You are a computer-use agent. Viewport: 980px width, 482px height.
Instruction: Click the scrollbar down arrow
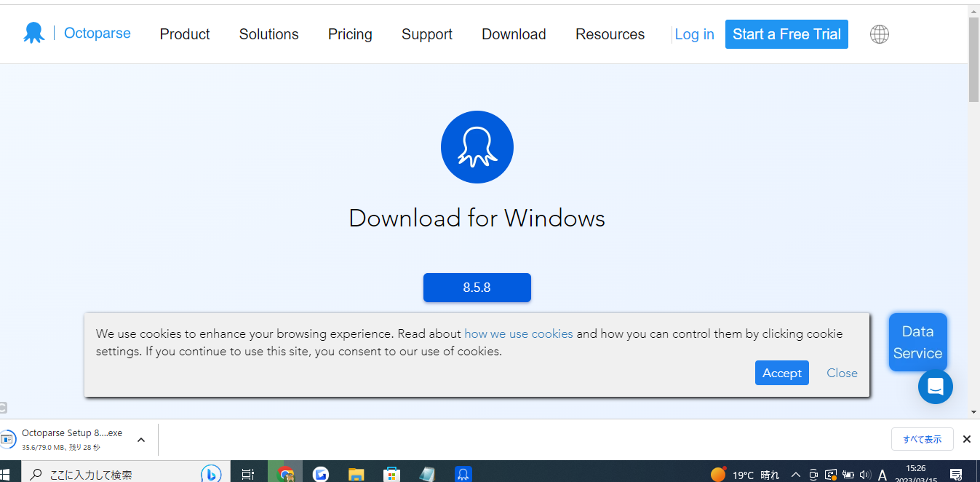click(x=974, y=412)
